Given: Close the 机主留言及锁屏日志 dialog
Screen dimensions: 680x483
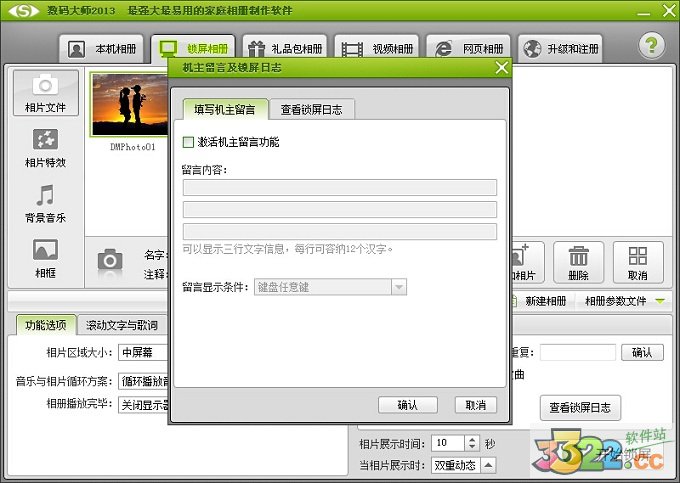Looking at the screenshot, I should (502, 68).
